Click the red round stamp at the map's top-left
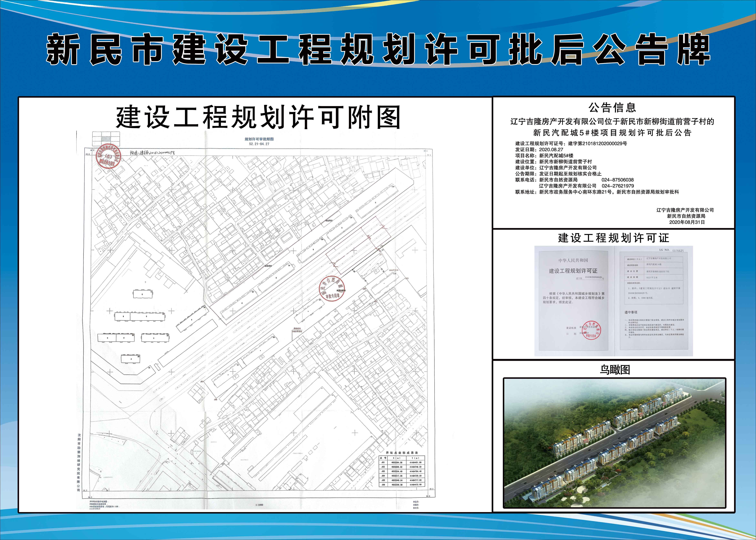Screen dimensions: 756x540 point(108,156)
